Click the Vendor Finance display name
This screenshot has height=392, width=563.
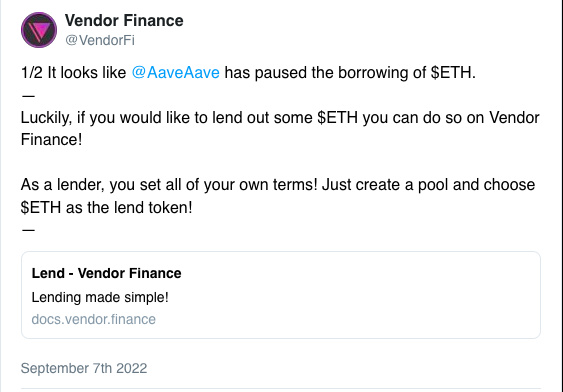pyautogui.click(x=124, y=20)
